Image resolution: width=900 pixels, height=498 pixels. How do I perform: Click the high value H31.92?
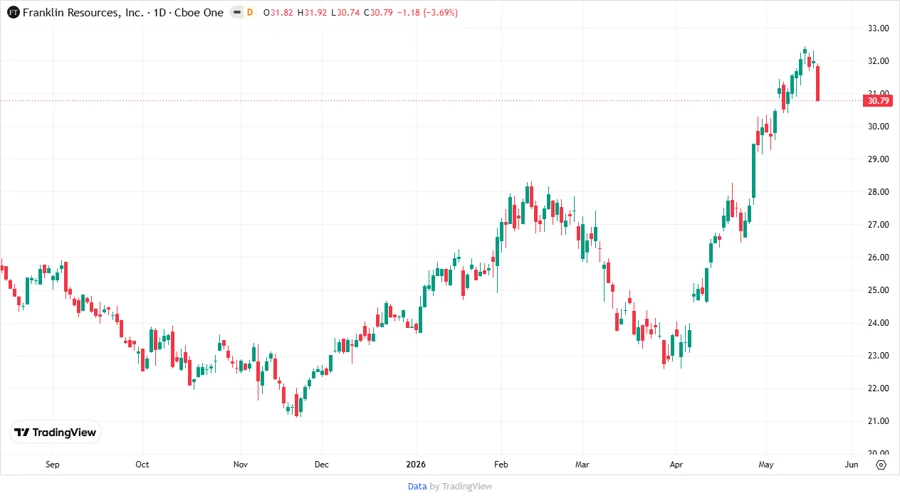312,13
